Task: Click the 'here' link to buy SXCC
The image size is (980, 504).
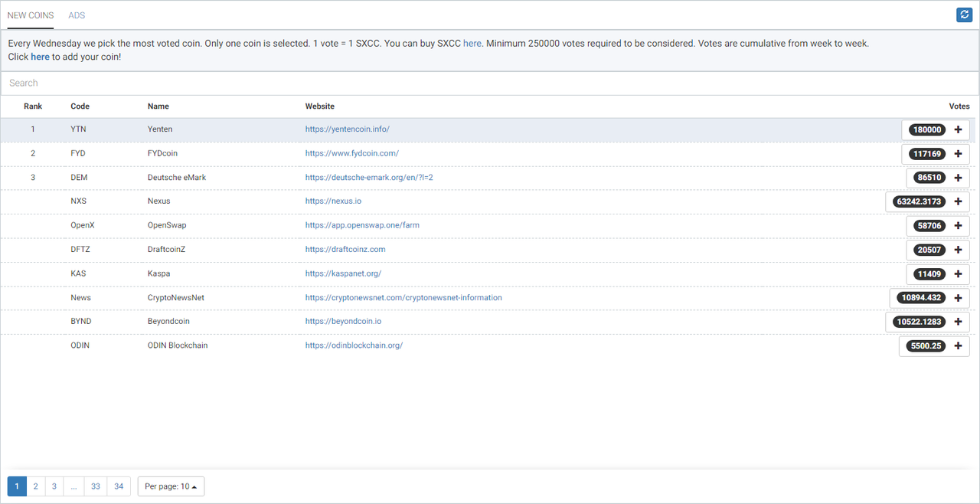Action: click(472, 44)
